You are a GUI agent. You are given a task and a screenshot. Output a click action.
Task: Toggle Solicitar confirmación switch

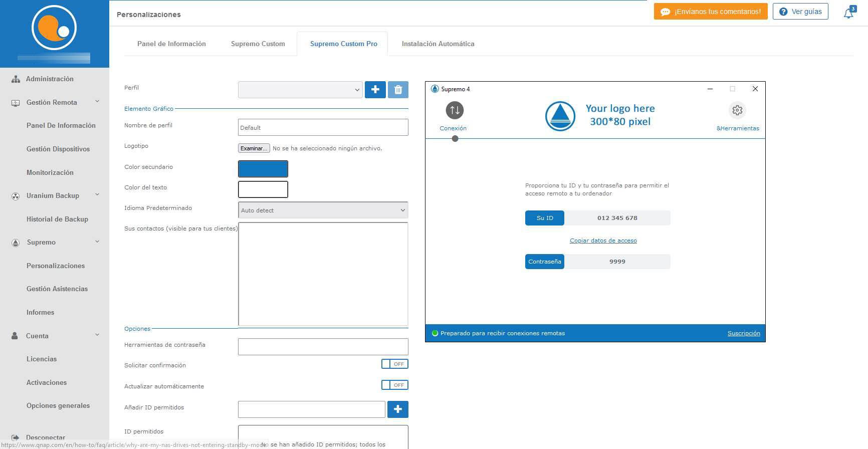(x=394, y=364)
